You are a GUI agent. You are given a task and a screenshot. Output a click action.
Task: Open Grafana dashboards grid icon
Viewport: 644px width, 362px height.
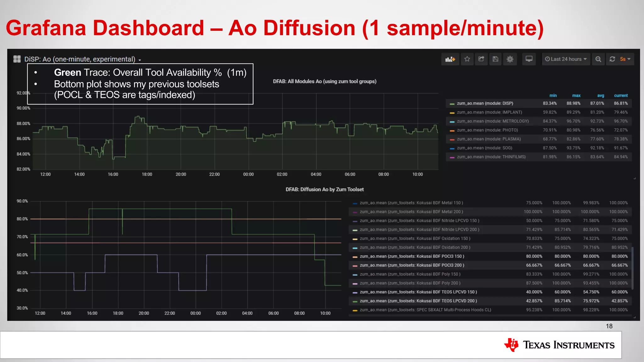[17, 59]
